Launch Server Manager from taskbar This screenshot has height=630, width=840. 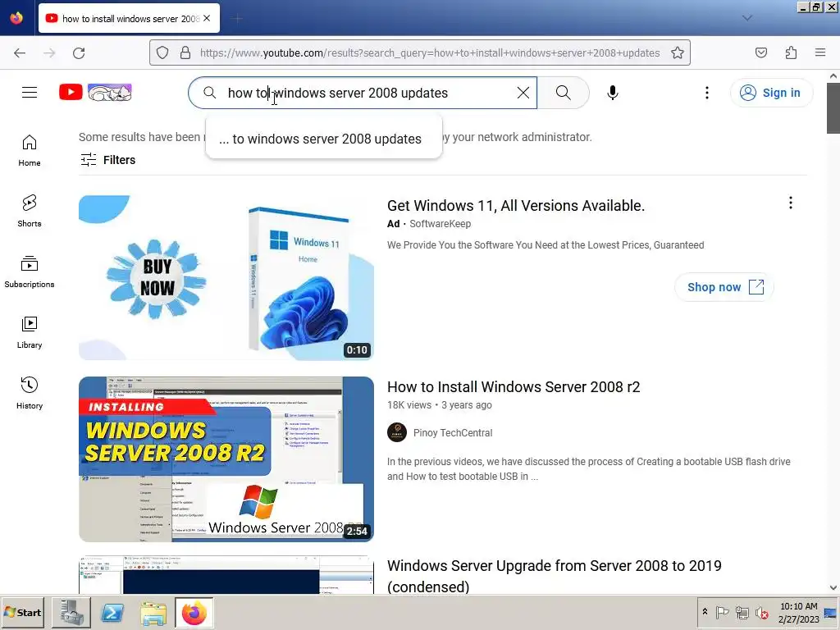pos(71,612)
